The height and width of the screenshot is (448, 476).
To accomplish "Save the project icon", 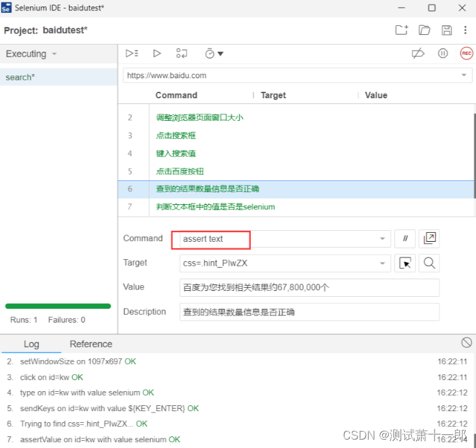I will pos(446,30).
